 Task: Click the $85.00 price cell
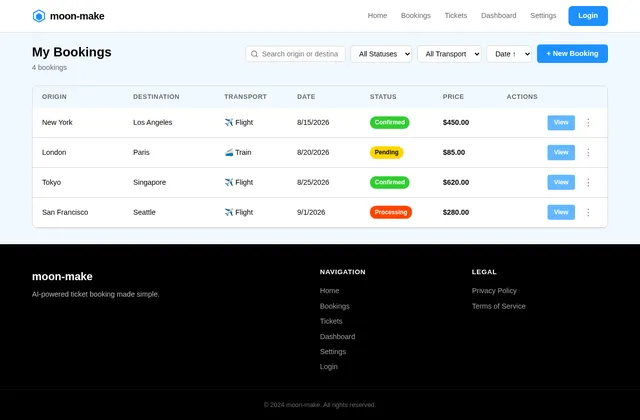tap(453, 152)
